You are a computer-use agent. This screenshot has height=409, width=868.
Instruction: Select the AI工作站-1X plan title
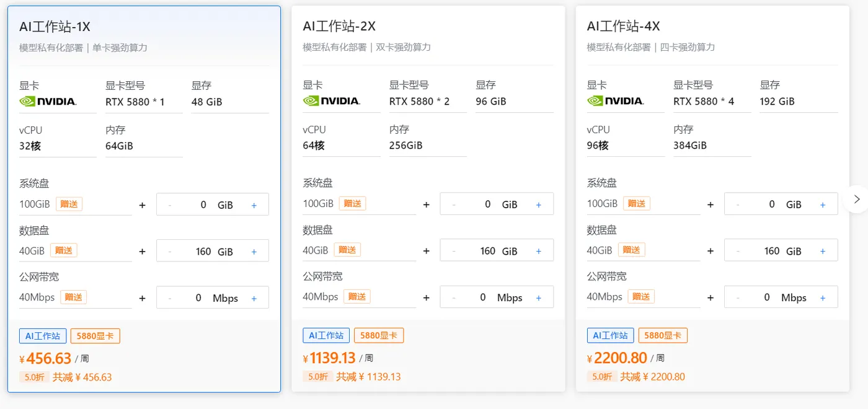point(55,27)
